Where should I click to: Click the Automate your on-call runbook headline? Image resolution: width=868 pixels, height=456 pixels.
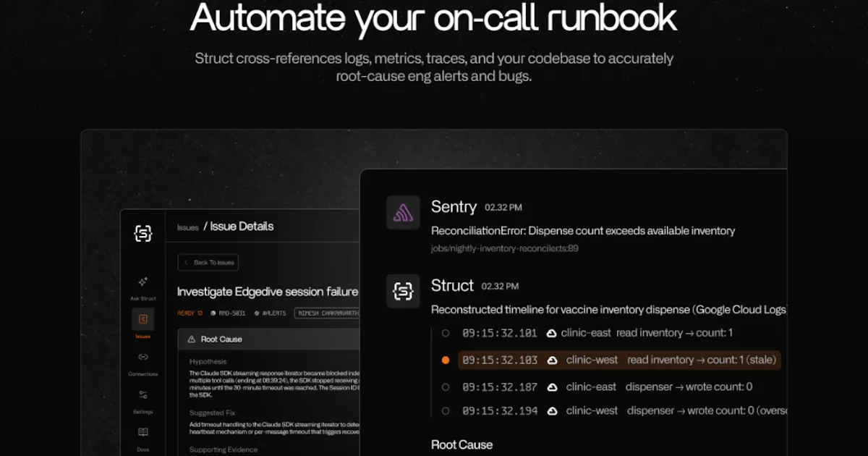(x=434, y=18)
